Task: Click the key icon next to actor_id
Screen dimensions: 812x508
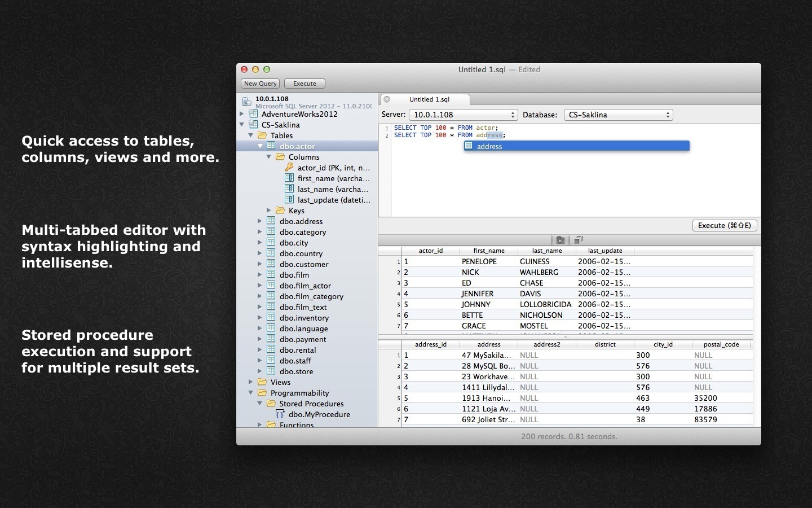Action: pyautogui.click(x=289, y=168)
